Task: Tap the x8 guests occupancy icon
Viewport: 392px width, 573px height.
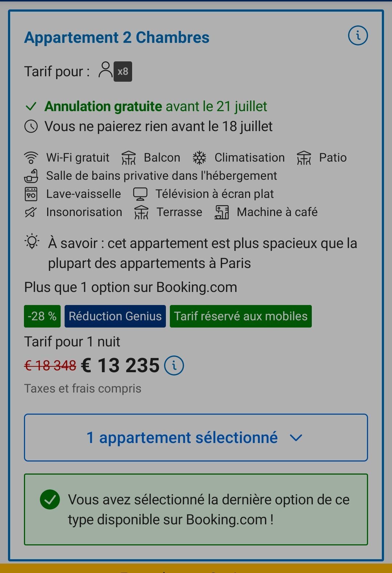Action: point(115,71)
